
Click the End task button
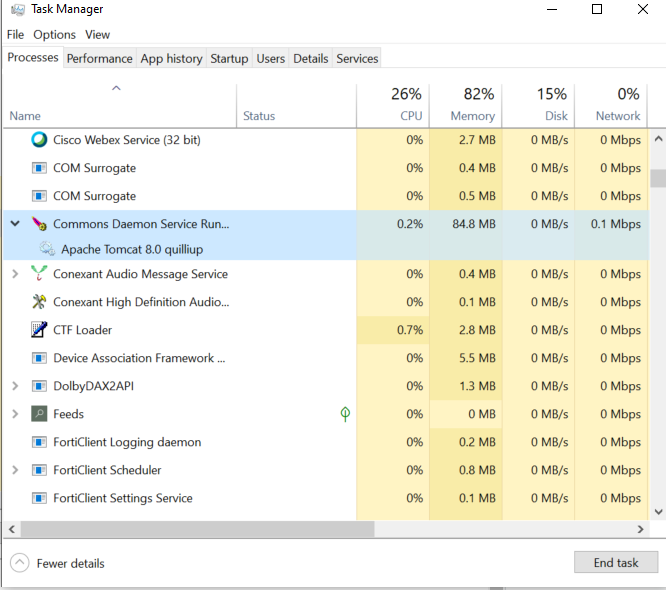615,562
